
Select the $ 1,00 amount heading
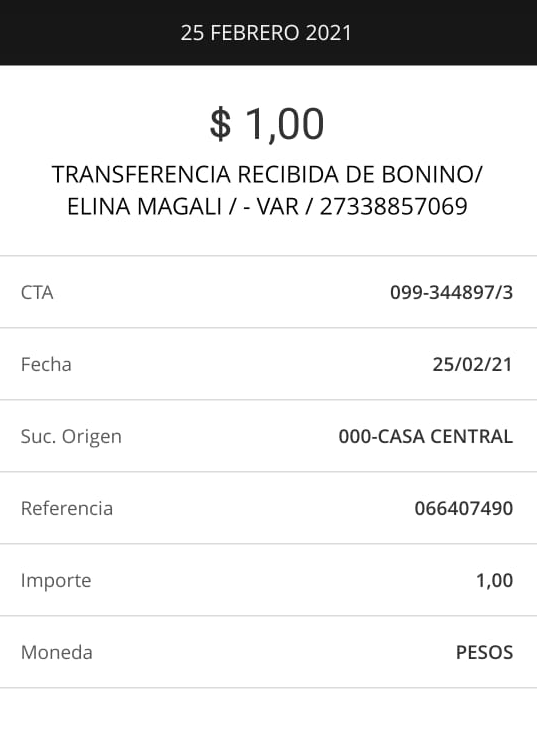[x=267, y=124]
